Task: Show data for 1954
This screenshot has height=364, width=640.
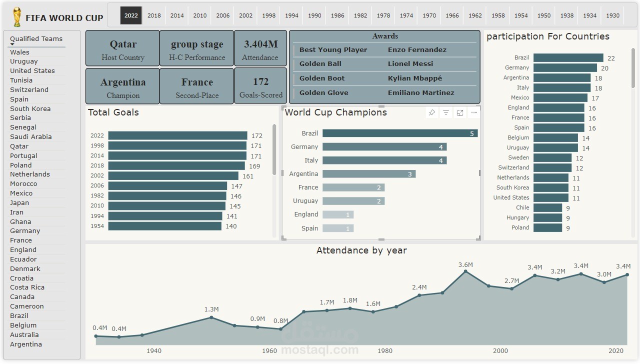Action: point(521,15)
